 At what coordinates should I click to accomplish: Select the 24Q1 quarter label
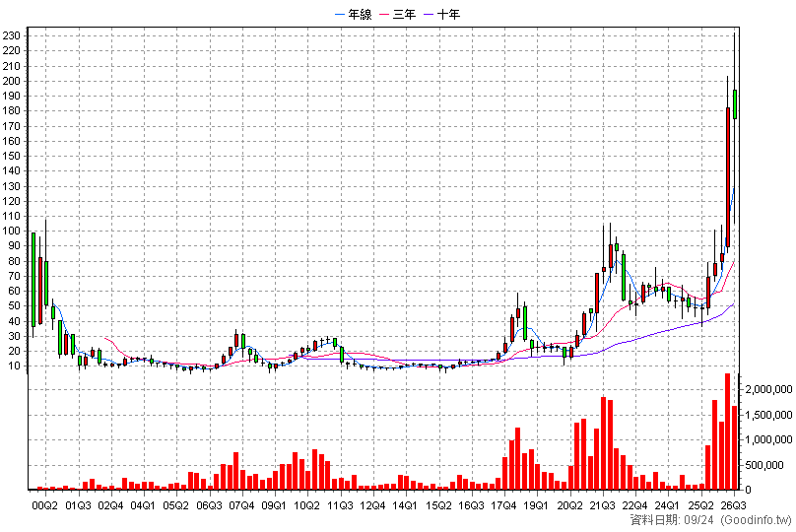click(x=667, y=505)
